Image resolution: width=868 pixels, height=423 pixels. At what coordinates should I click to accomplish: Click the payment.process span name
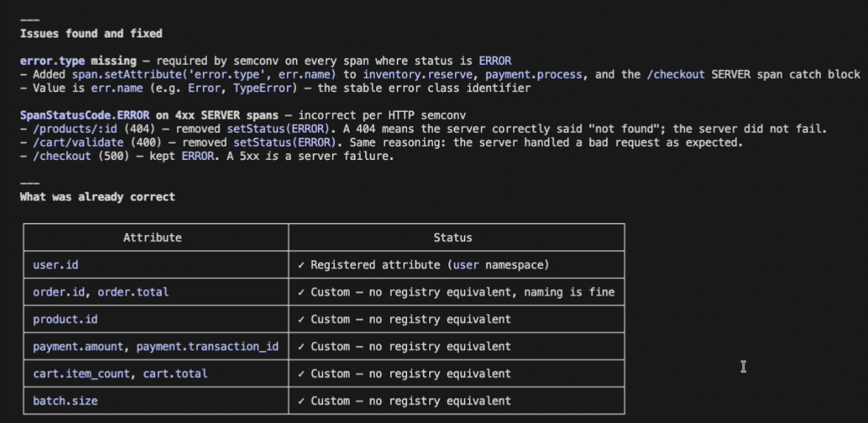[x=534, y=74]
